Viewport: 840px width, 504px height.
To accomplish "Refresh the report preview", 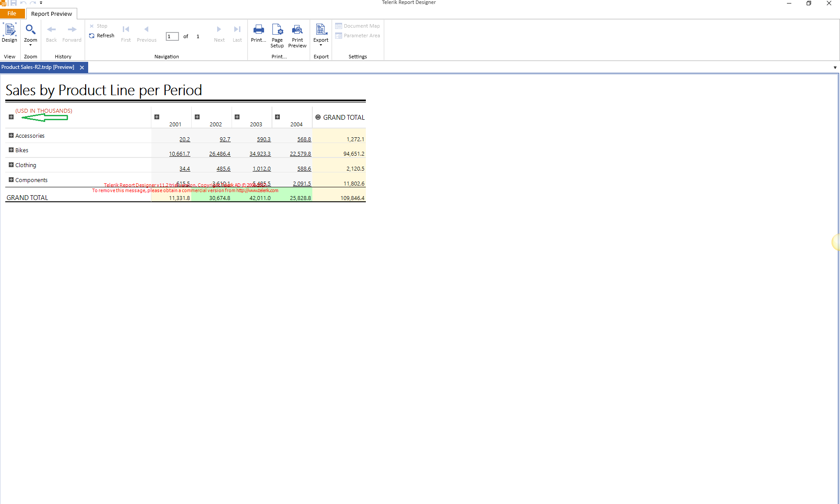I will coord(102,36).
